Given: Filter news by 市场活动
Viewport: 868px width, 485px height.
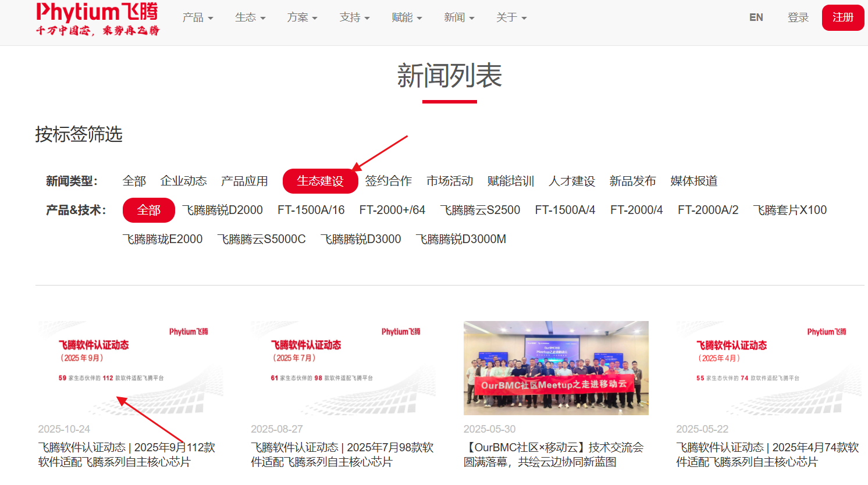Looking at the screenshot, I should pos(450,181).
